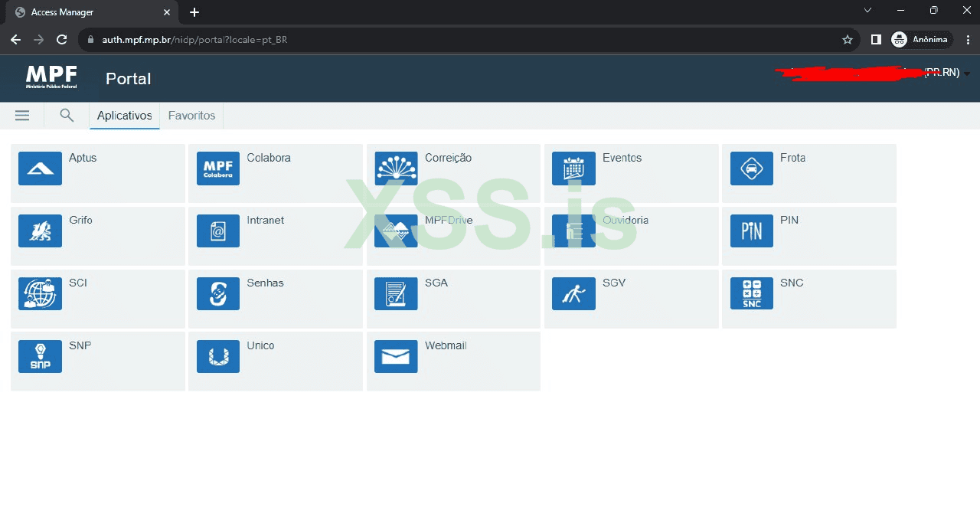980x517 pixels.
Task: Switch to the Aplicativos tab
Action: pos(125,116)
